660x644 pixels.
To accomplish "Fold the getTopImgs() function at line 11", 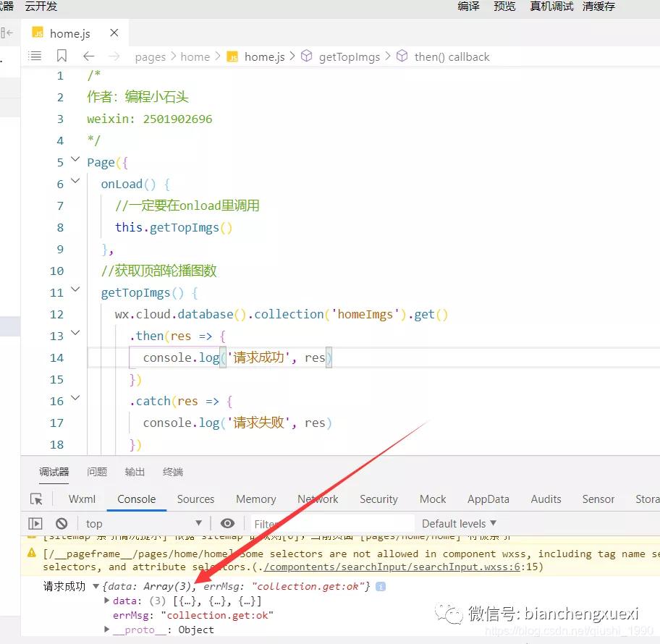I will 75,291.
